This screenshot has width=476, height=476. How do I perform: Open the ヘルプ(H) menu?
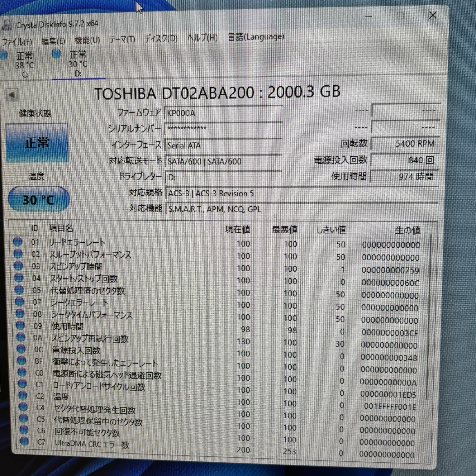point(202,38)
